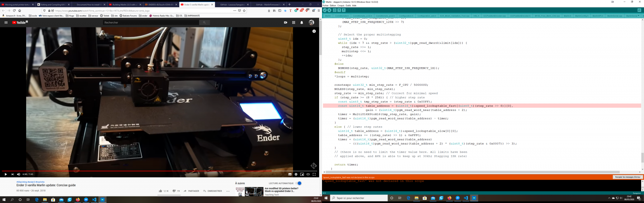Viewport: 644px width, 203px height.
Task: Like the video with thumbs up
Action: pyautogui.click(x=160, y=191)
